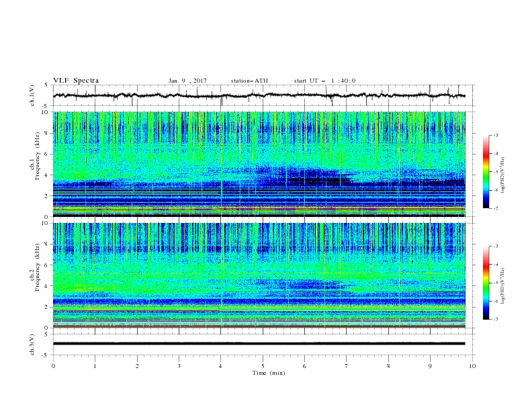Click the "-3" value on ch.2 colorbar
Screen dimensions: 532x411
click(x=496, y=246)
